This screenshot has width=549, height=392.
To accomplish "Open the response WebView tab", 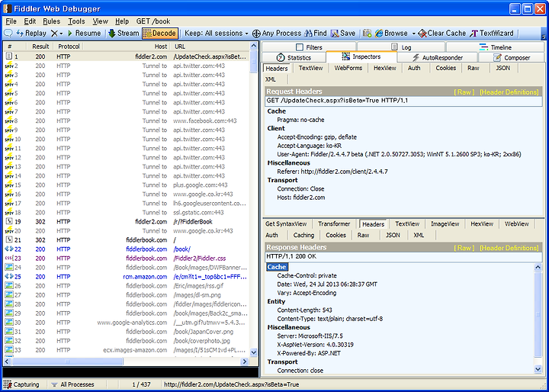I will tap(517, 224).
